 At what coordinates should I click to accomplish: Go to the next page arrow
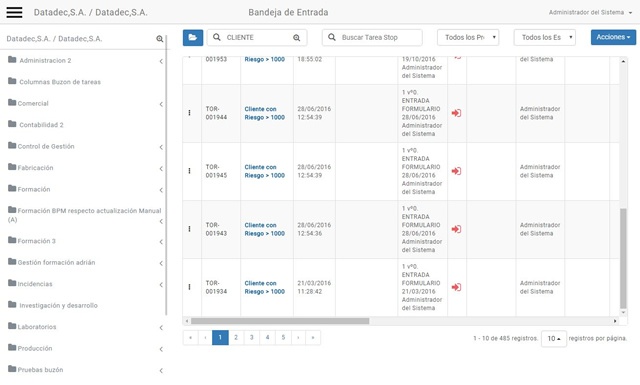pyautogui.click(x=298, y=337)
